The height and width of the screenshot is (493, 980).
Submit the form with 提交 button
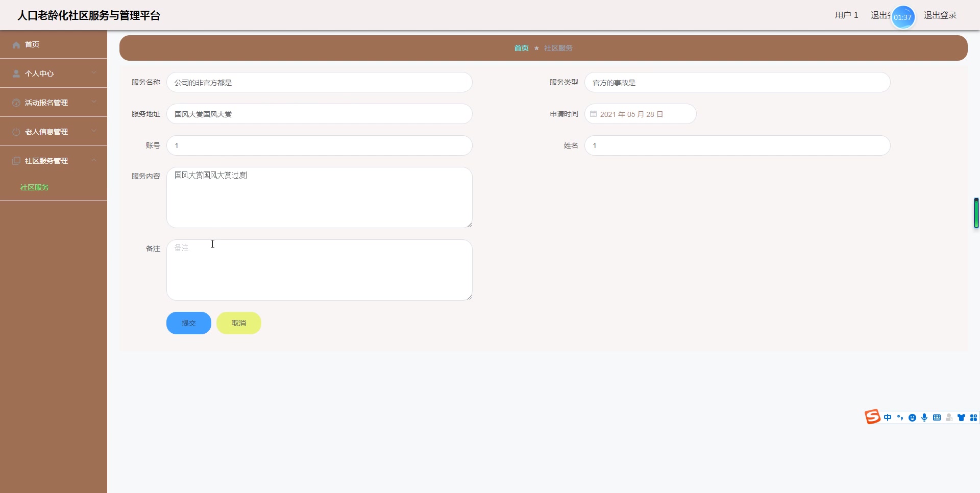coord(188,323)
